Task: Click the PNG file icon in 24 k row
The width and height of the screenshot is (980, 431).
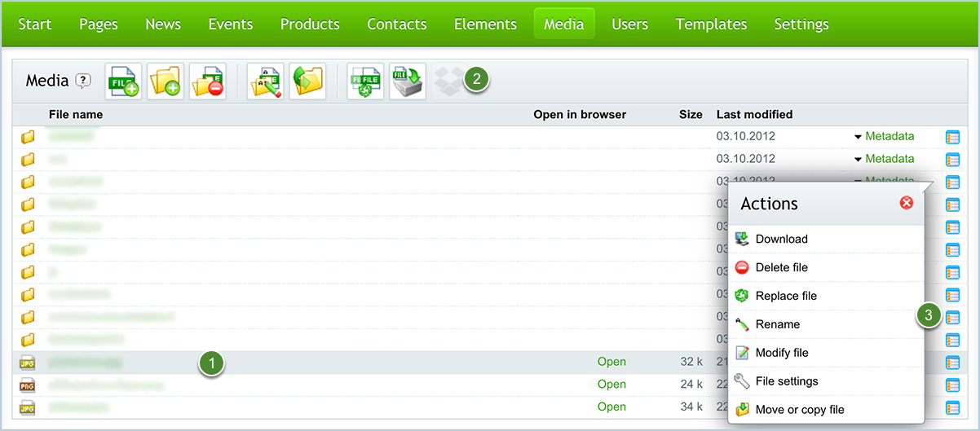Action: pos(28,385)
